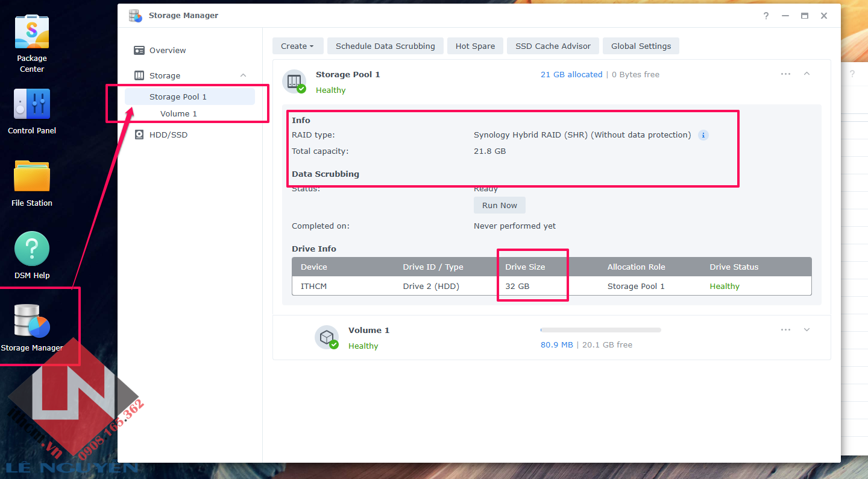Open Volume 1 more options menu

pos(785,329)
